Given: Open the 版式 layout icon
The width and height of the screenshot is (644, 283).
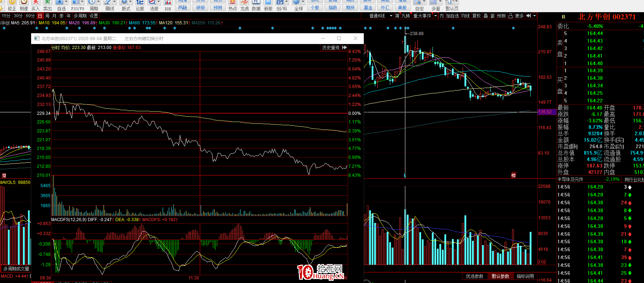Looking at the screenshot, I should point(124,2).
